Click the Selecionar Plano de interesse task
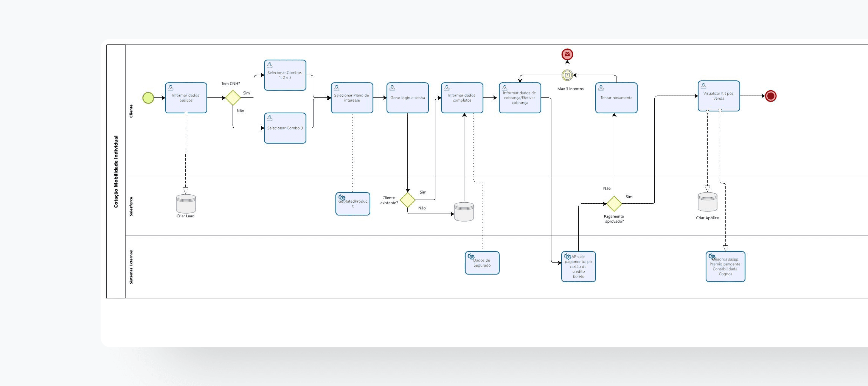868x386 pixels. 352,98
